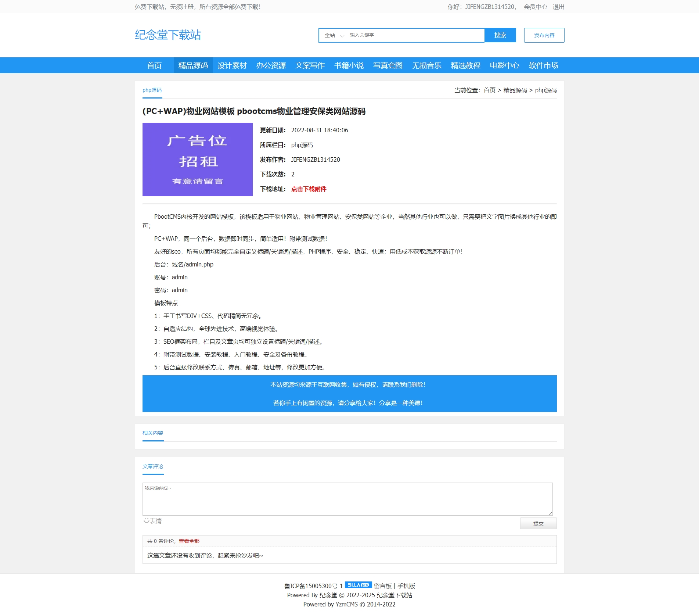Focus the 输入关键字 search field
699x616 pixels.
point(415,35)
